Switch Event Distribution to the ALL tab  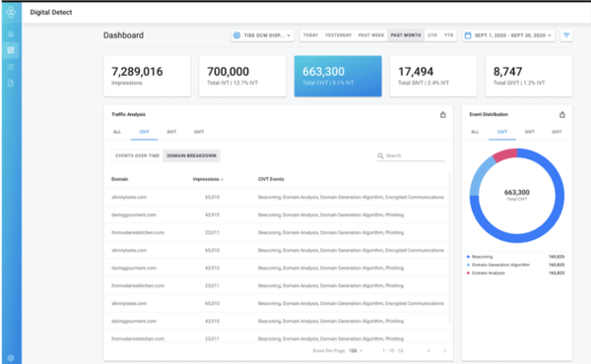pyautogui.click(x=475, y=132)
